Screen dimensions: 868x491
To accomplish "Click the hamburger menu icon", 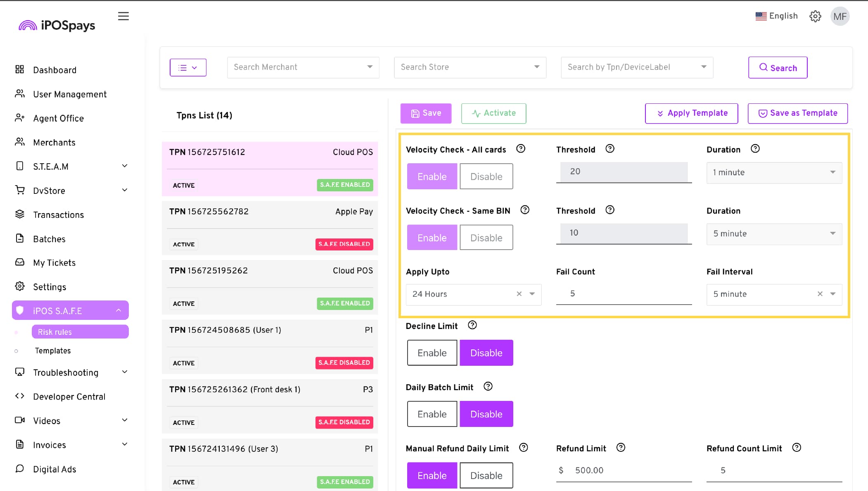I will [x=123, y=16].
